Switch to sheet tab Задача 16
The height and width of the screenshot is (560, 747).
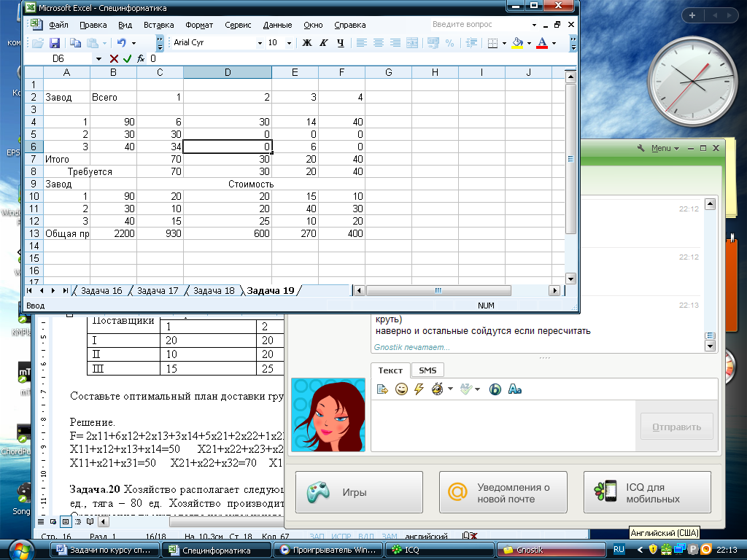[101, 290]
